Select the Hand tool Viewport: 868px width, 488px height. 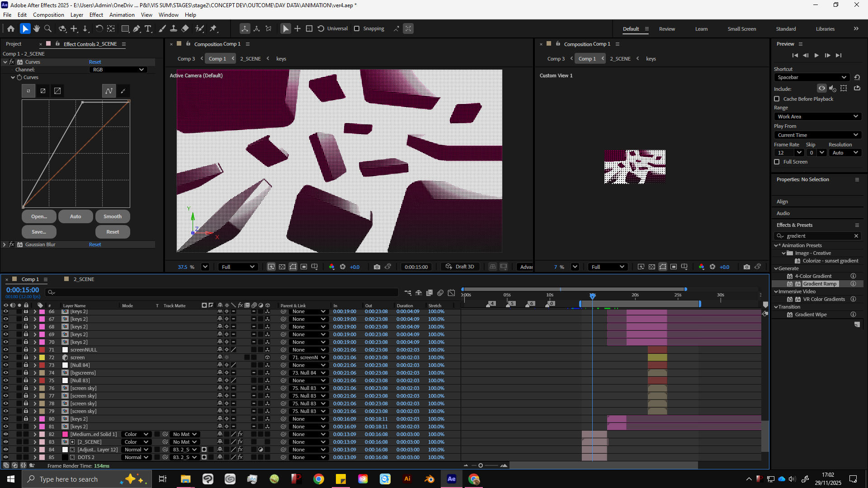pyautogui.click(x=36, y=28)
